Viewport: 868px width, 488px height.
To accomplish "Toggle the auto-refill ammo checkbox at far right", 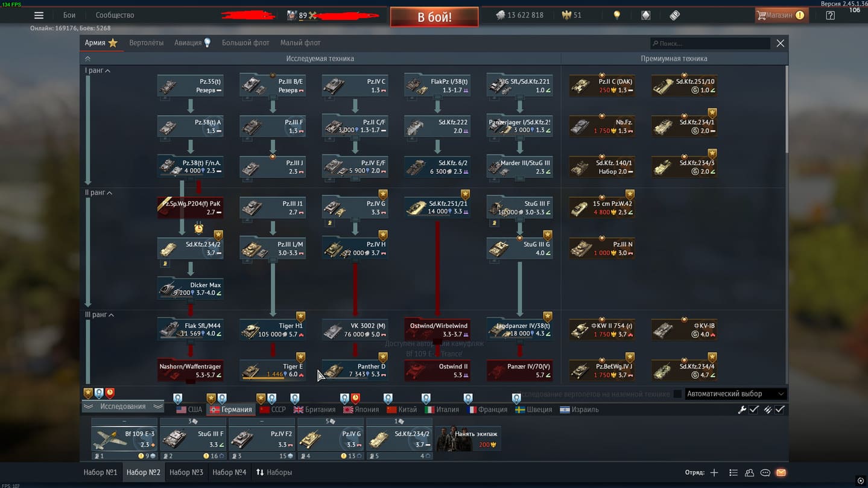I will click(x=780, y=410).
